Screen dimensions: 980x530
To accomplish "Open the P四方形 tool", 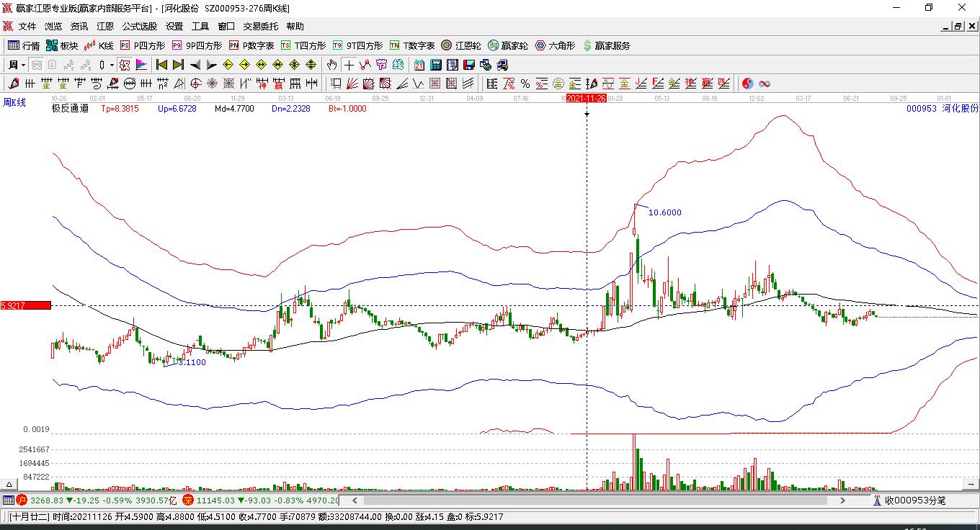I will coord(142,45).
